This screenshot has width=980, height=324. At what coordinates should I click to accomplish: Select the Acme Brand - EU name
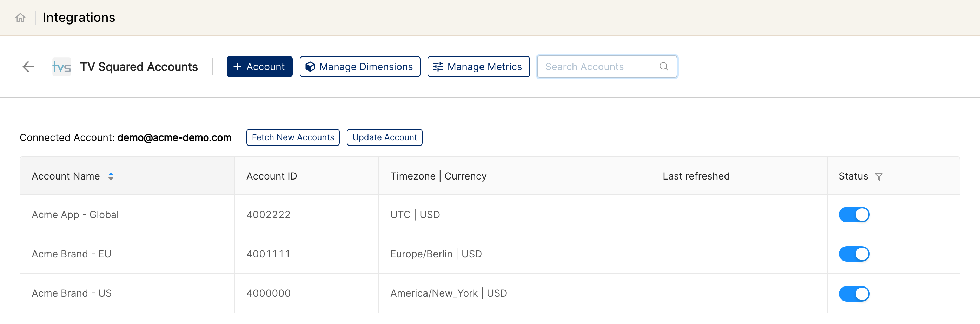(x=72, y=254)
